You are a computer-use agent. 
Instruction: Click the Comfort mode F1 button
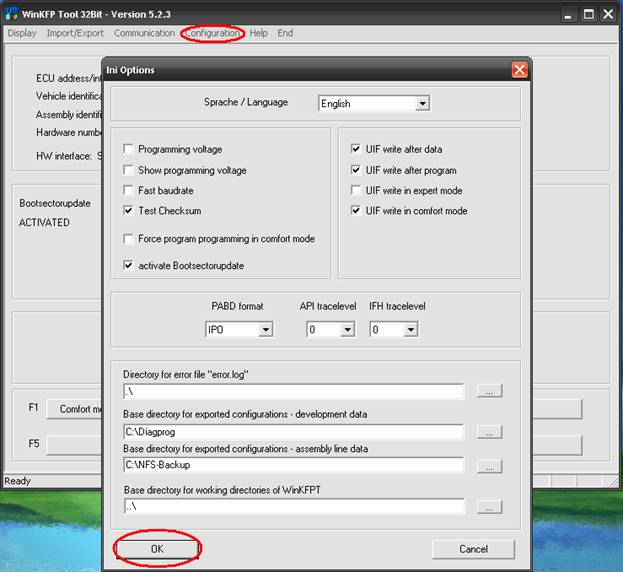click(x=74, y=409)
